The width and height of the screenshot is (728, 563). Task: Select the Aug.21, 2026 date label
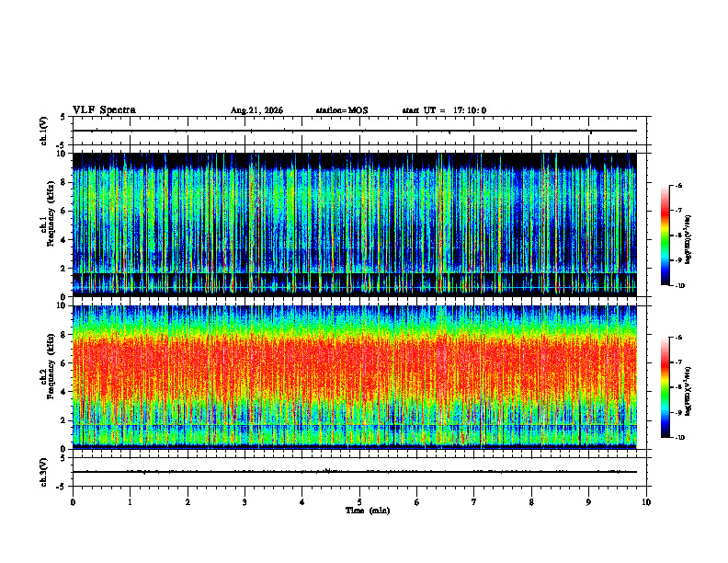tap(256, 110)
